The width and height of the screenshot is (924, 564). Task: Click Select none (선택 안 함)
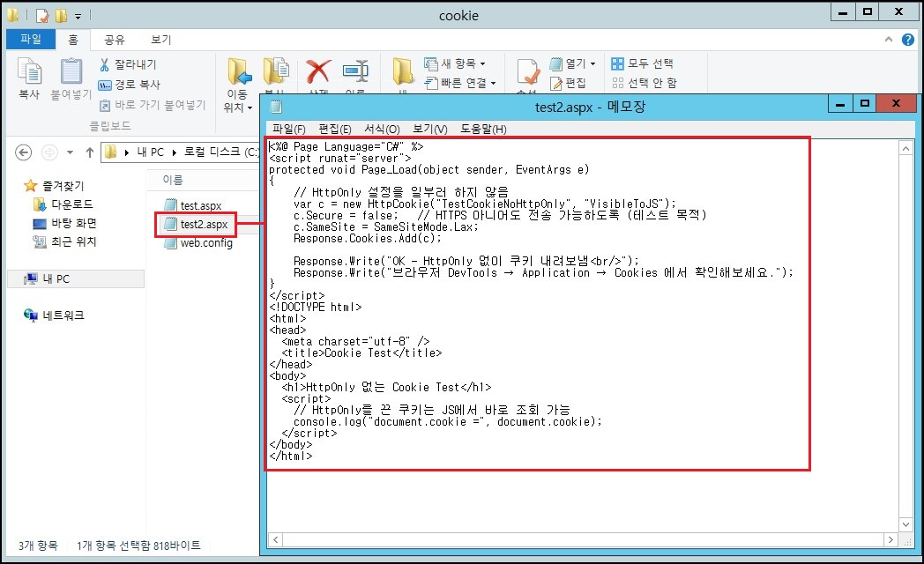[x=645, y=83]
